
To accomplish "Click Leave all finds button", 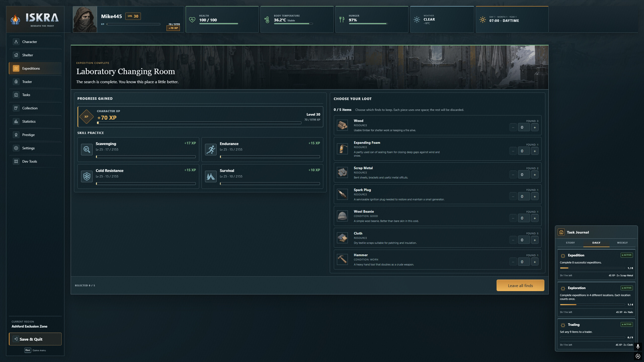I will [x=520, y=286].
